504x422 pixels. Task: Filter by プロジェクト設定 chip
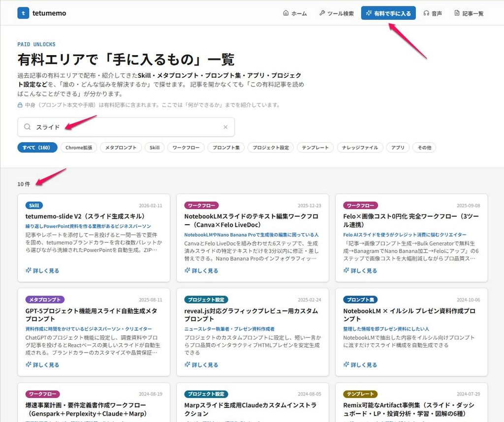tap(271, 148)
